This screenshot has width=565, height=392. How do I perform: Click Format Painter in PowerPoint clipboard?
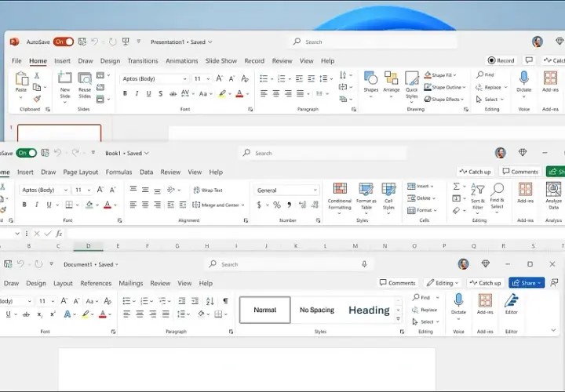[37, 99]
